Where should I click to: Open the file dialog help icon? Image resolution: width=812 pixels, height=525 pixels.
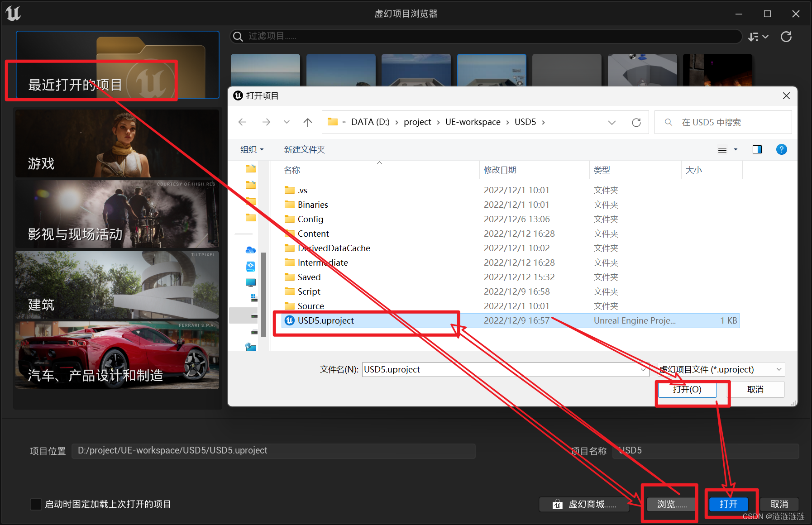click(x=781, y=149)
